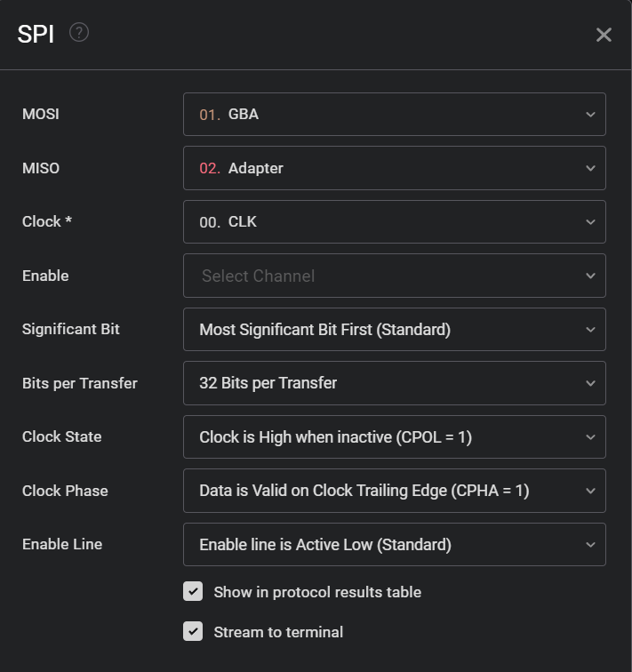Viewport: 632px width, 672px height.
Task: Open the MISO channel dropdown
Action: (394, 168)
